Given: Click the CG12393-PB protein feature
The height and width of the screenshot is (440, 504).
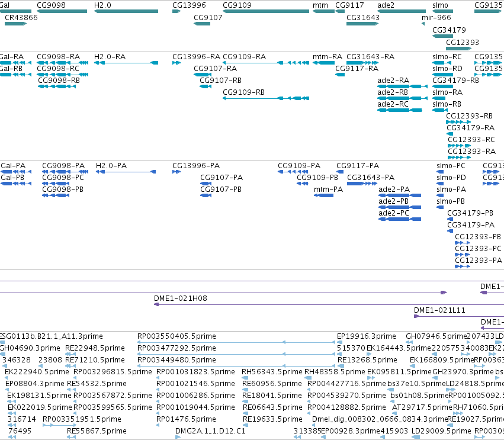Looking at the screenshot, I should point(463,243).
